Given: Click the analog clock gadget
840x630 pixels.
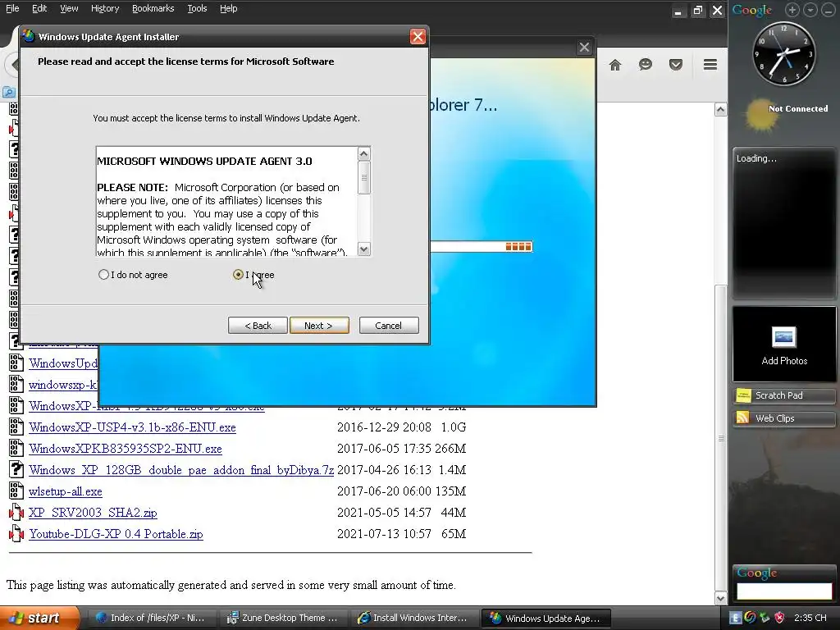Looking at the screenshot, I should [x=784, y=53].
